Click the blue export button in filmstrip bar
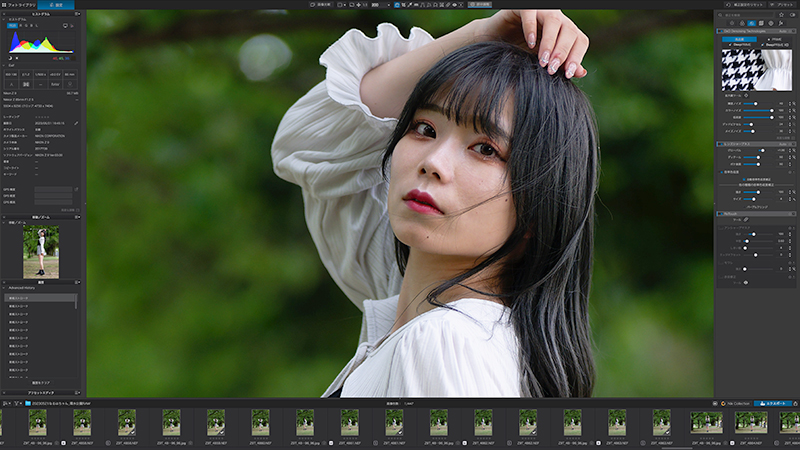The height and width of the screenshot is (450, 800). coord(772,403)
